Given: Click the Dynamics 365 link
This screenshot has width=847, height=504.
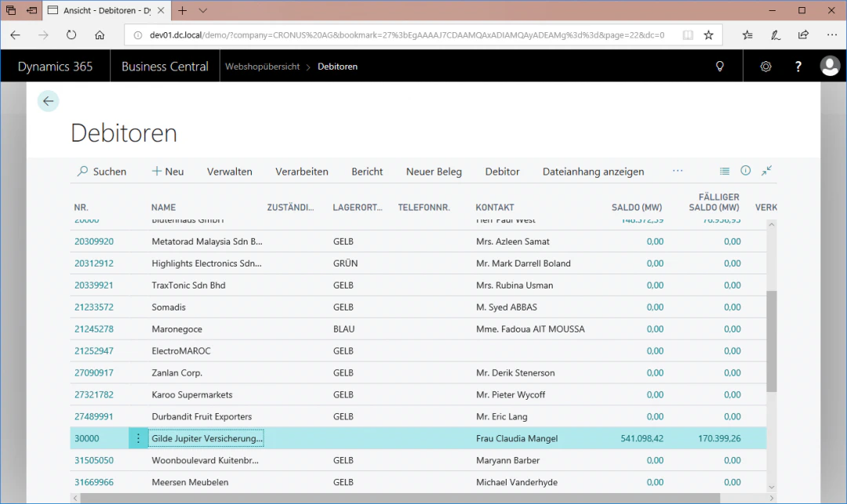Looking at the screenshot, I should pyautogui.click(x=55, y=67).
